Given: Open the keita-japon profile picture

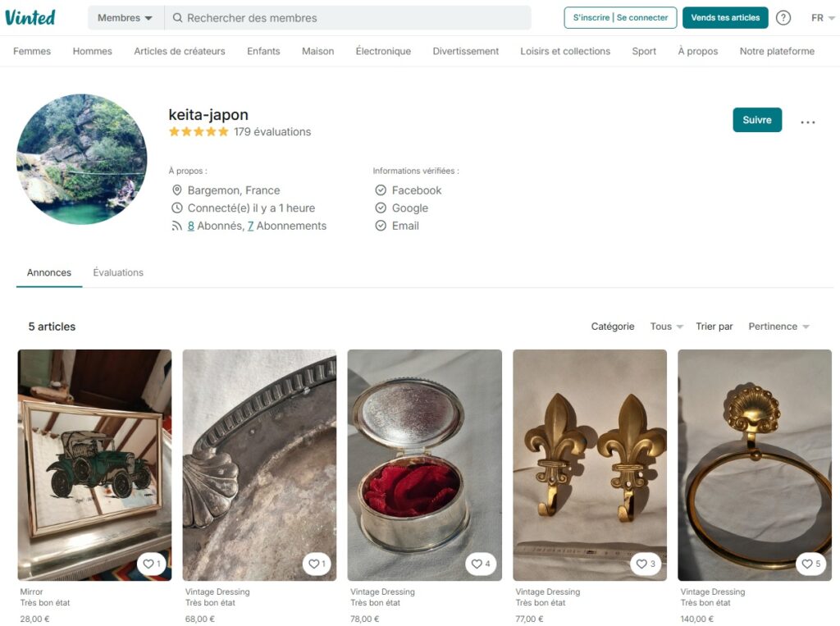Looking at the screenshot, I should pyautogui.click(x=82, y=159).
